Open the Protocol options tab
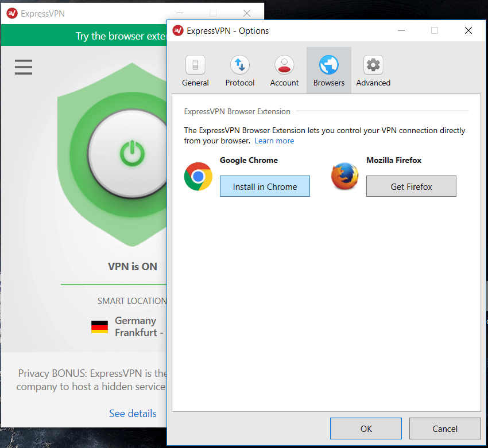488x448 pixels. point(239,71)
